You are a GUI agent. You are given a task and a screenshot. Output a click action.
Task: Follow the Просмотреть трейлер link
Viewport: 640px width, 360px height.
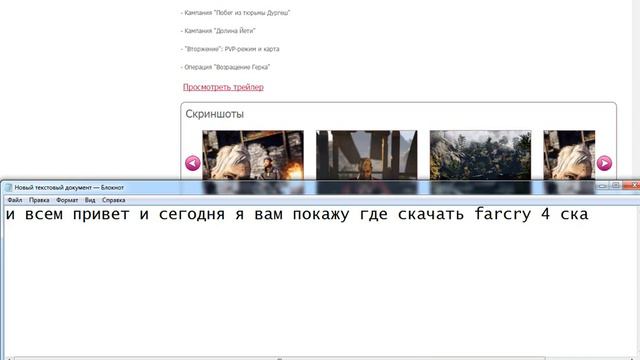point(223,87)
